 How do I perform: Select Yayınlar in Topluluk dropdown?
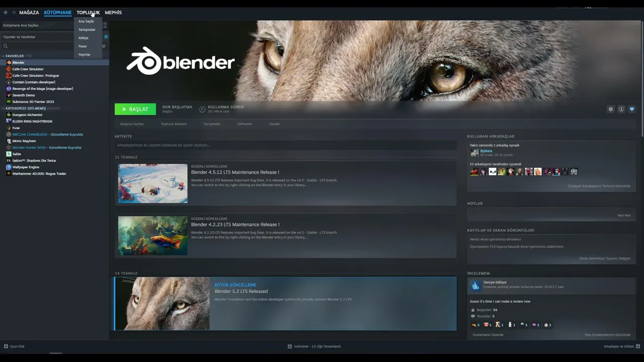coord(85,54)
